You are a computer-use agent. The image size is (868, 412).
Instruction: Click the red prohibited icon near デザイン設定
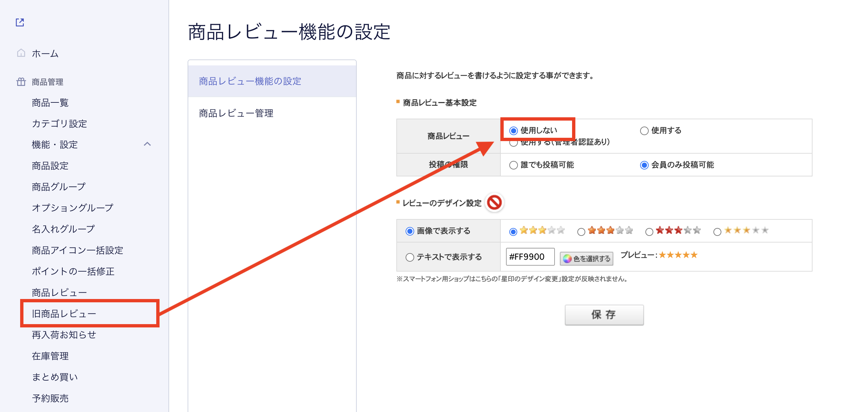(x=494, y=202)
